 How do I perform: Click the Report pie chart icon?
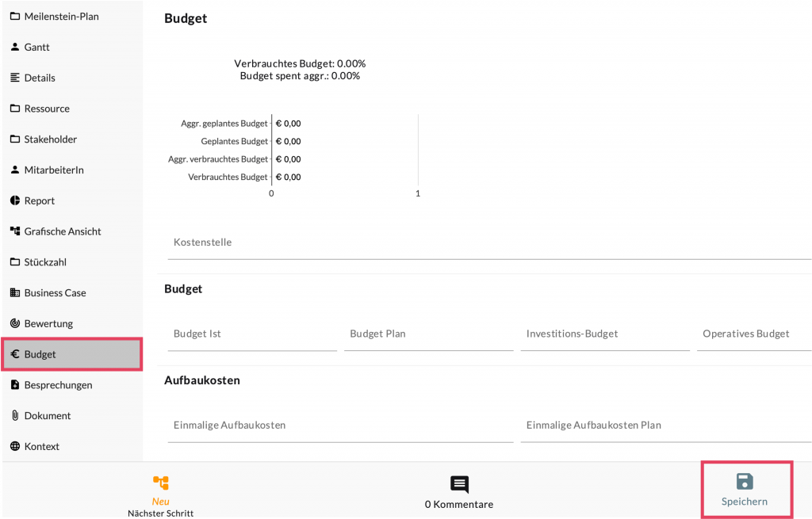[15, 200]
